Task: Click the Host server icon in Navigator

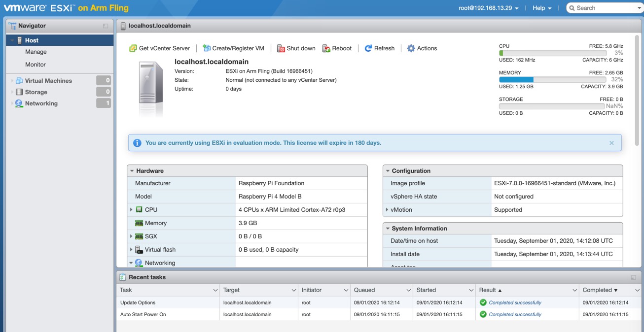Action: pyautogui.click(x=20, y=40)
